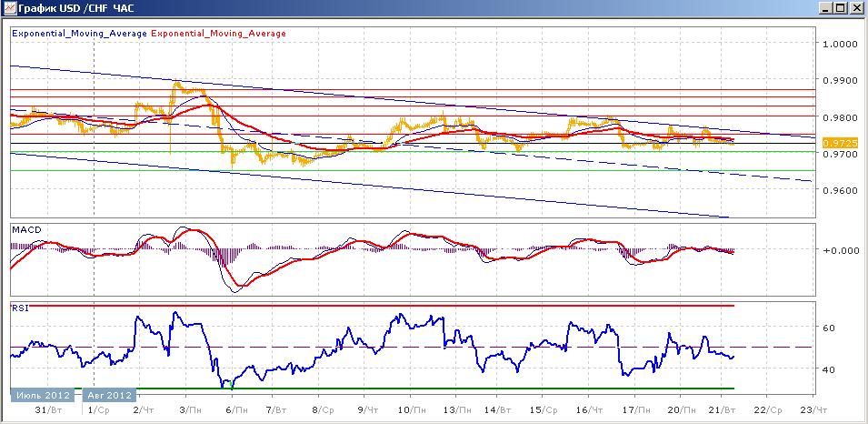Click the 10/Пн date label

click(x=413, y=410)
